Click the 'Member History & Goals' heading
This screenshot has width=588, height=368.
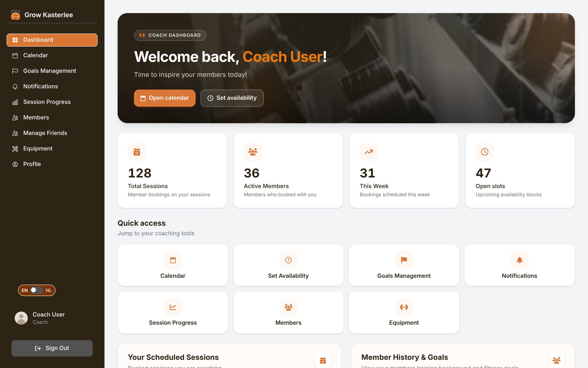tap(405, 357)
